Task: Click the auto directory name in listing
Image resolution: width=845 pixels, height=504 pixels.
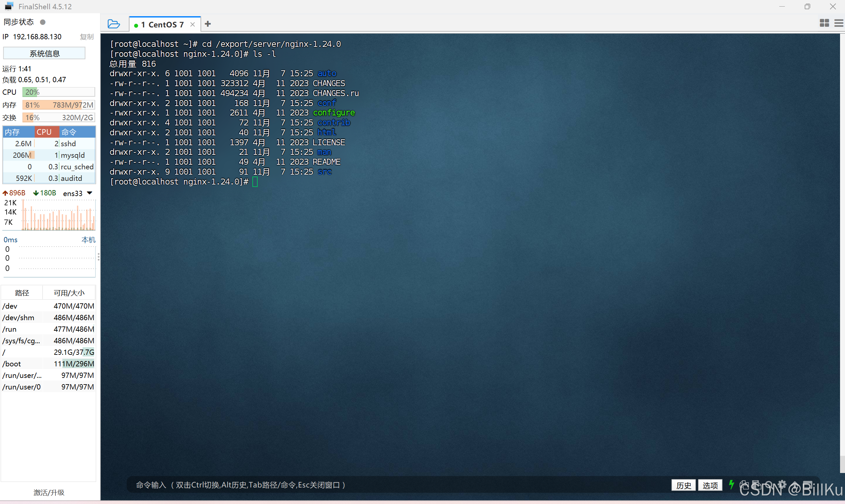Action: tap(327, 73)
